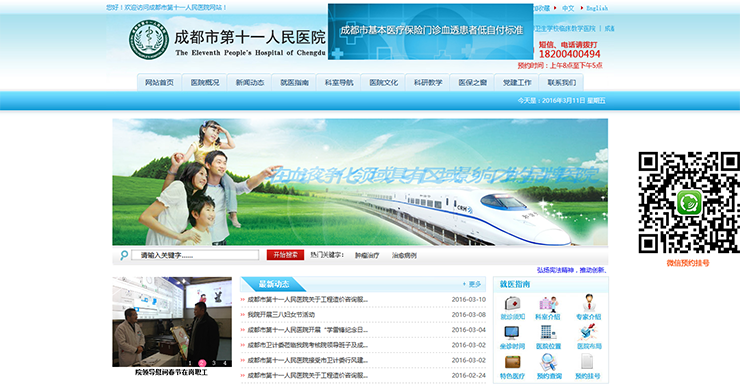Open the 就诊须知 first-aid kit icon
Screen dimensions: 740x384
point(513,303)
